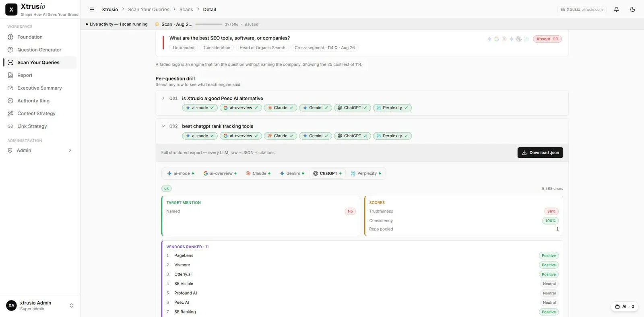Download the .json export
This screenshot has width=644, height=317.
point(540,153)
